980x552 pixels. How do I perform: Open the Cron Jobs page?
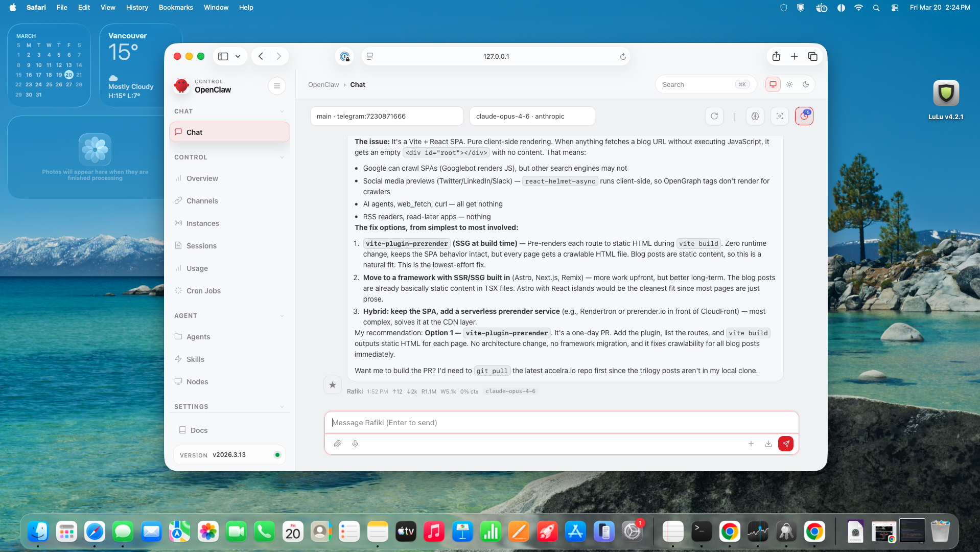click(x=203, y=291)
